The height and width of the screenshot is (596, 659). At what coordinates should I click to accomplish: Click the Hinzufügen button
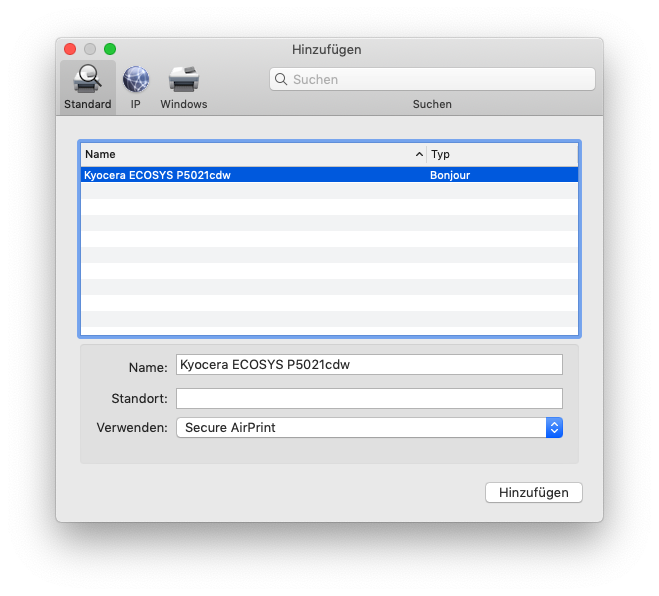(x=534, y=493)
